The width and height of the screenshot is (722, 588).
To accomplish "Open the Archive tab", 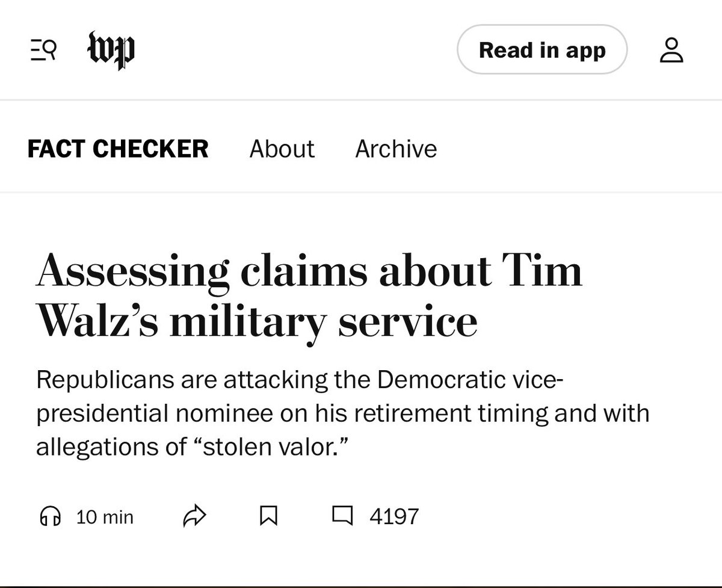I will (x=396, y=149).
